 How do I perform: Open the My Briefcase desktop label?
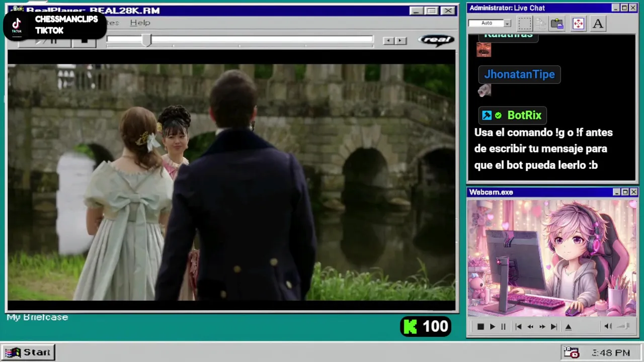(37, 317)
